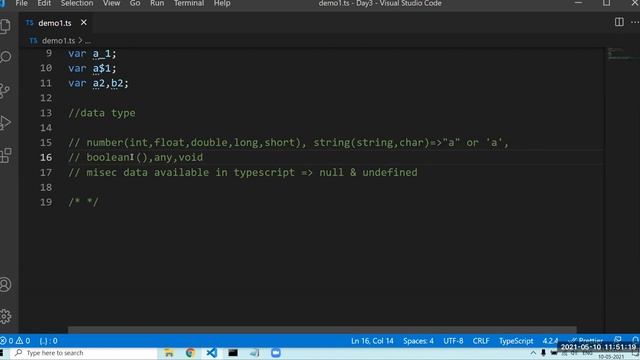Select language mode TypeScript

[516, 341]
